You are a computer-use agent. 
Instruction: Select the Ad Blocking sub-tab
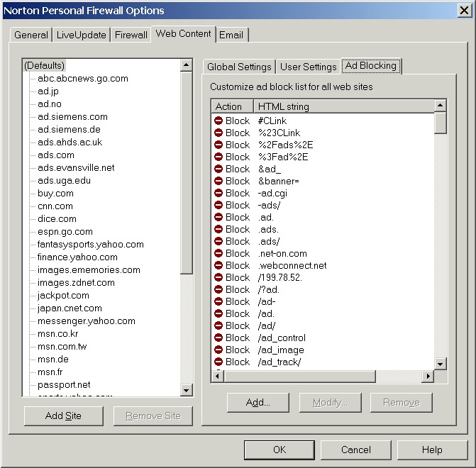371,65
